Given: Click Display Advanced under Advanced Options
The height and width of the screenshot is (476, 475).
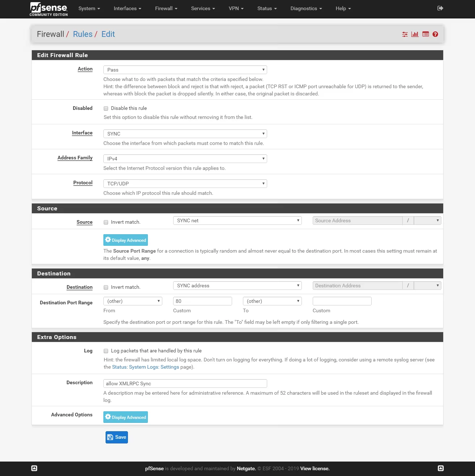Looking at the screenshot, I should coord(125,417).
